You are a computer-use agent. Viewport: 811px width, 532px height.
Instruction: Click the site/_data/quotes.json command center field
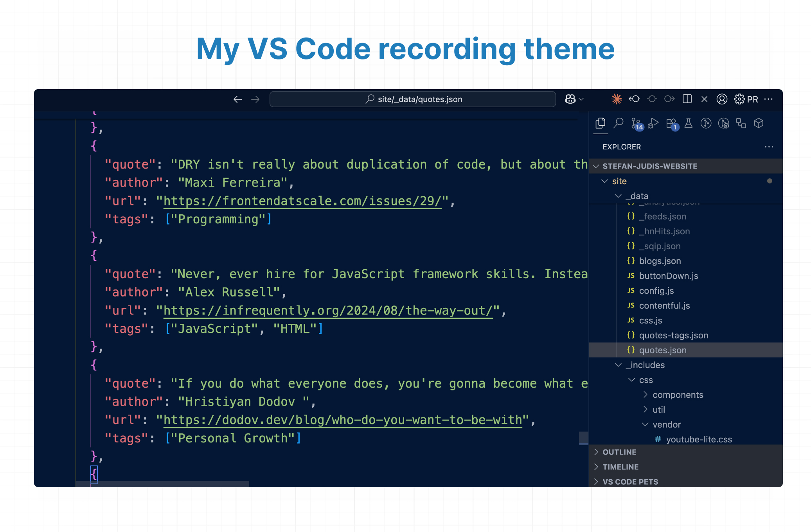click(413, 99)
